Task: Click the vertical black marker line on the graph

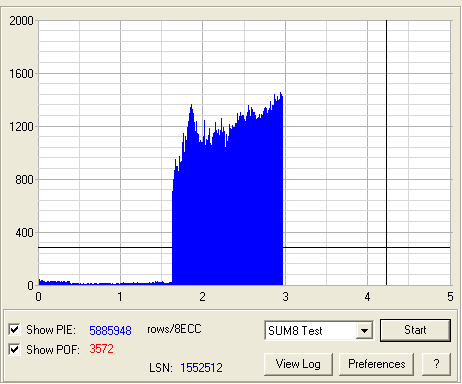Action: 387,153
